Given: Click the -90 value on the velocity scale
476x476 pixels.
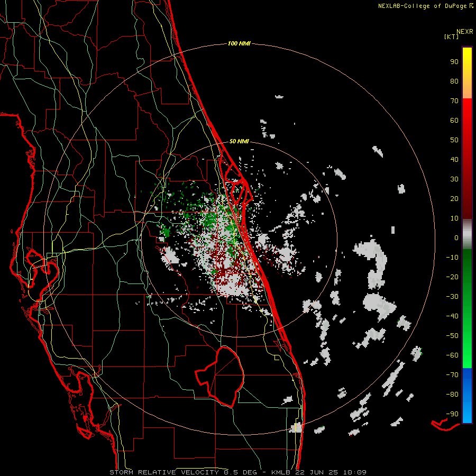Looking at the screenshot, I should click(452, 414).
